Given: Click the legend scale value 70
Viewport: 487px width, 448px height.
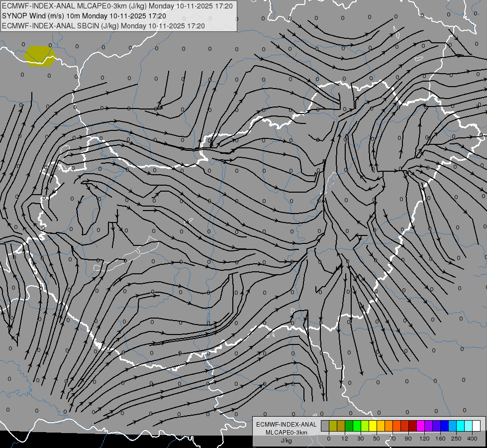Looking at the screenshot, I should coord(392,439).
